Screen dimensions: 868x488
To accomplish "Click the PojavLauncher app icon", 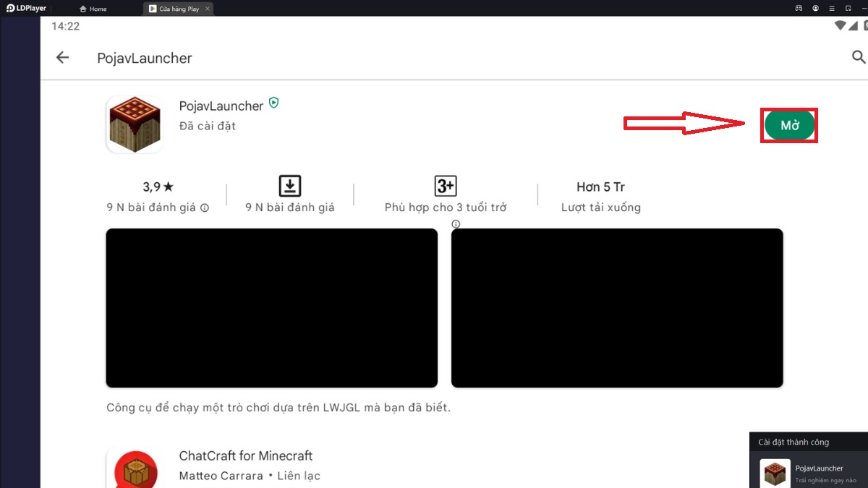I will coord(134,124).
